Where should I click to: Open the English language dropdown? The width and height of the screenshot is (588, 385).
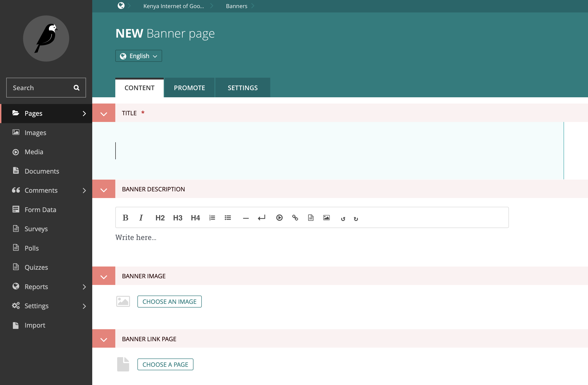click(x=139, y=56)
